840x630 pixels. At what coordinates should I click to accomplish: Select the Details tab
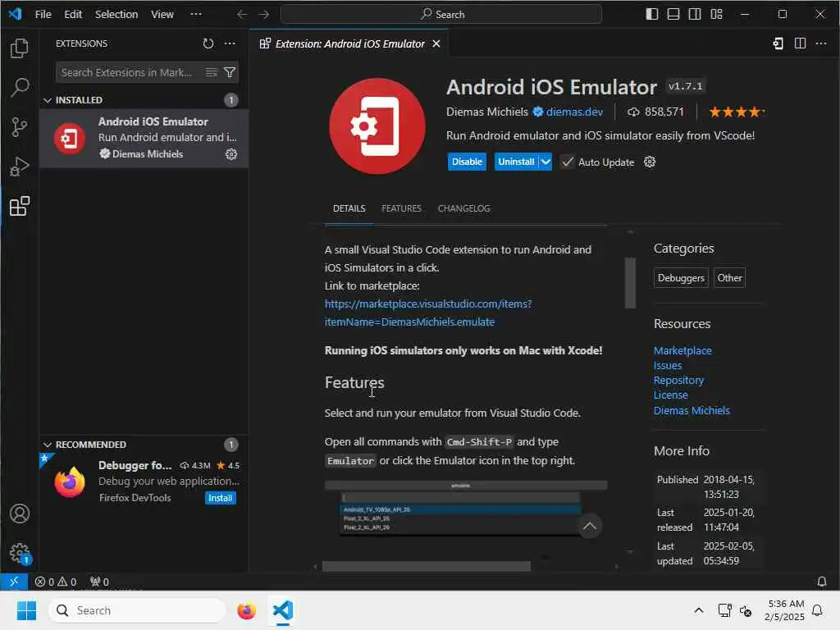pyautogui.click(x=349, y=208)
